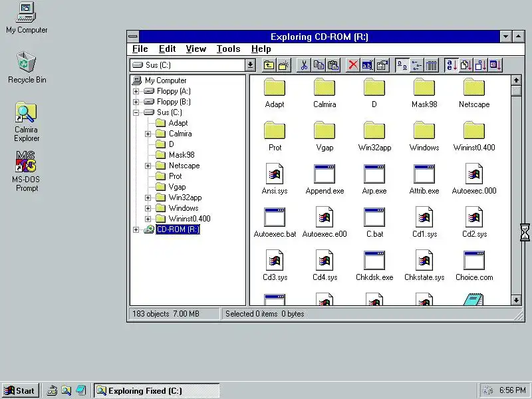This screenshot has width=532, height=399.
Task: Open Ansi.sys file icon
Action: coord(275,179)
